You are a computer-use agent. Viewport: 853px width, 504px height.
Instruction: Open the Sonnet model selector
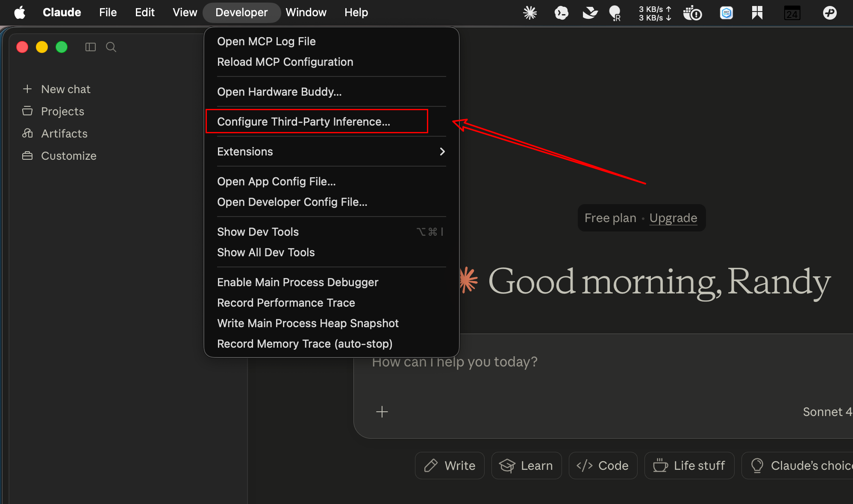pos(827,412)
